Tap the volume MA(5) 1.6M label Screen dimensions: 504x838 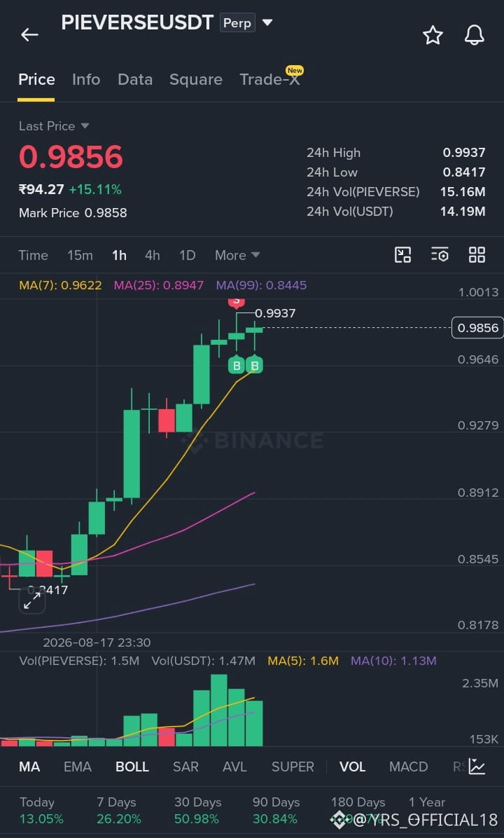point(303,661)
